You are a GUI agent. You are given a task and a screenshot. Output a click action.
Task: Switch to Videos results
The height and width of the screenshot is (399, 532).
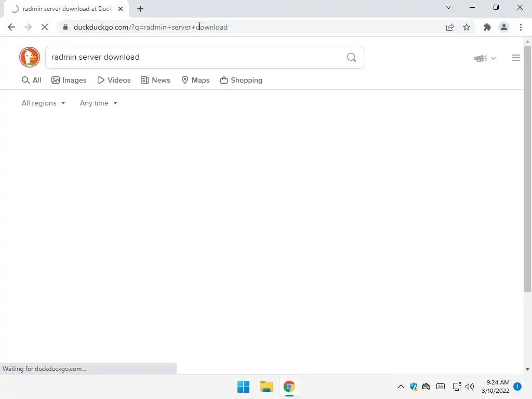click(x=114, y=81)
